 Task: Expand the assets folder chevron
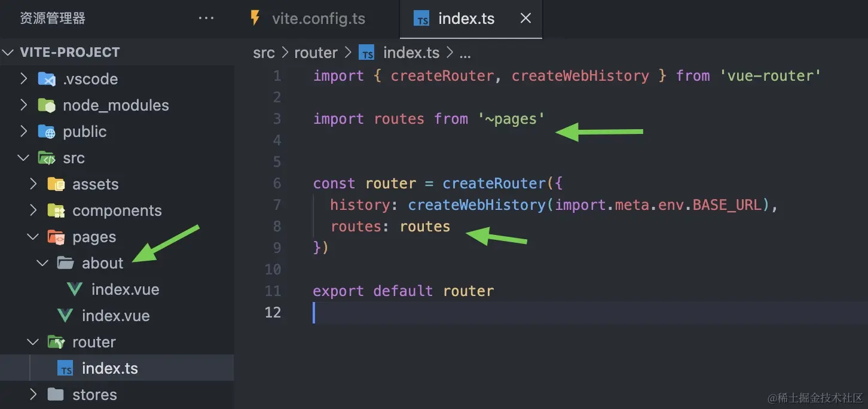pos(33,184)
